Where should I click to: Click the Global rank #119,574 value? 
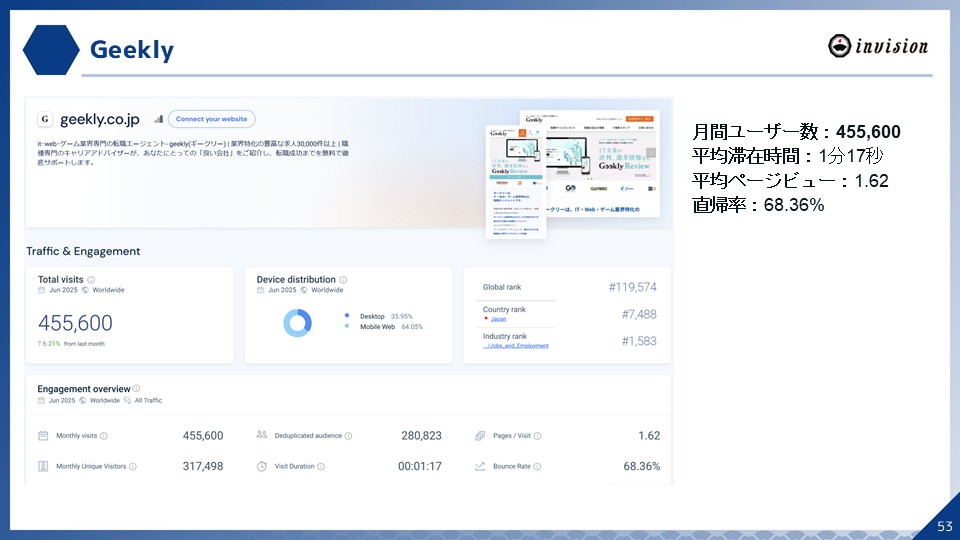pyautogui.click(x=632, y=287)
